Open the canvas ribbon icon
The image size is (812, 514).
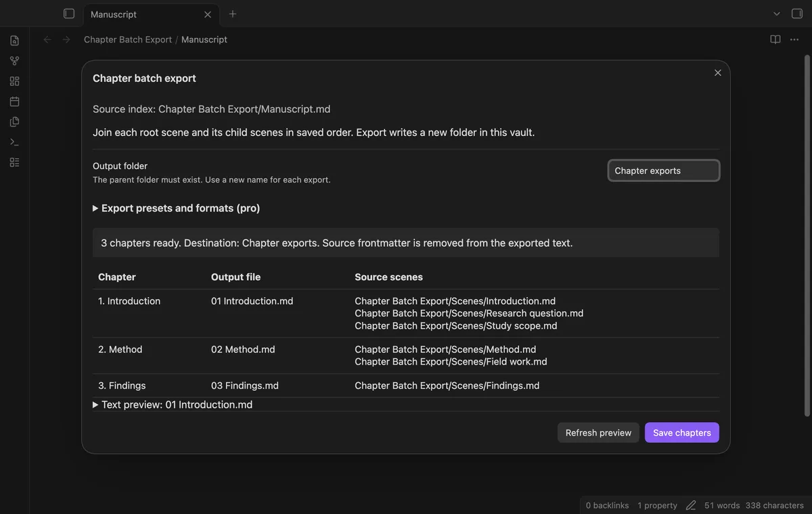(x=14, y=81)
